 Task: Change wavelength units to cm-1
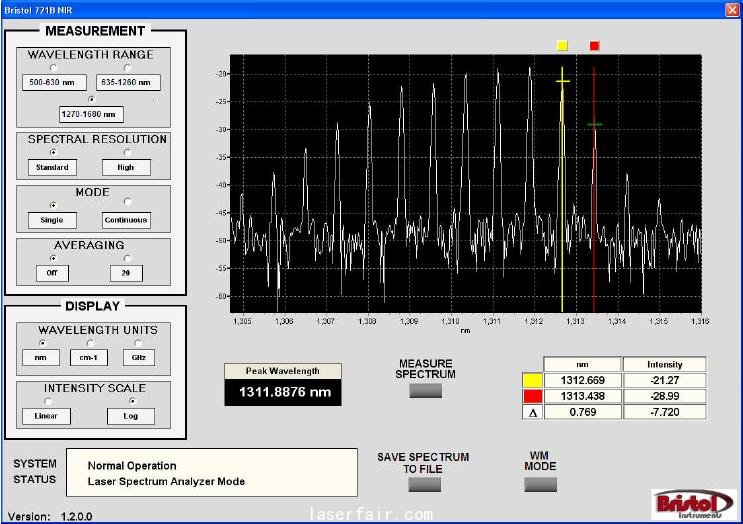(90, 343)
